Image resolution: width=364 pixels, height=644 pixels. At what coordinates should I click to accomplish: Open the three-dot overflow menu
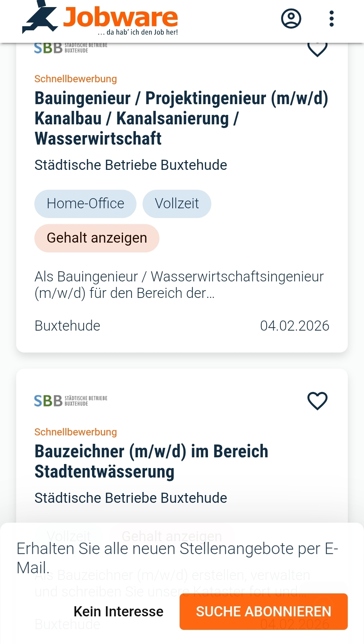332,19
